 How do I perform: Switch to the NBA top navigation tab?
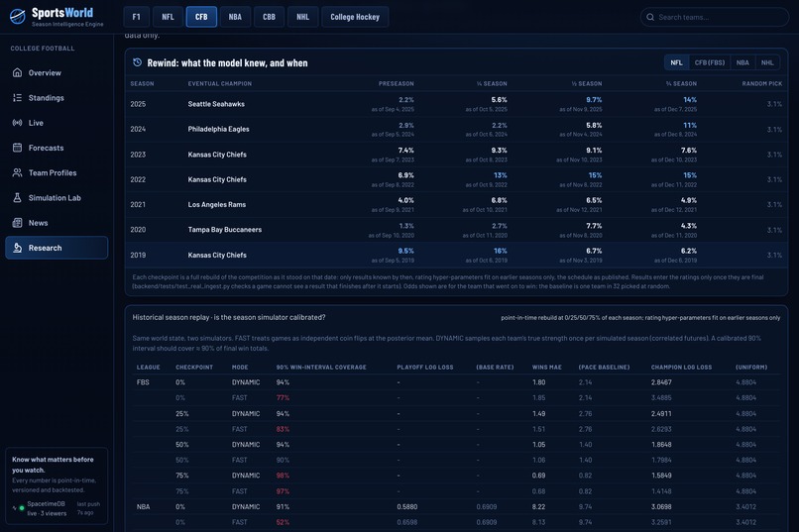click(x=235, y=17)
